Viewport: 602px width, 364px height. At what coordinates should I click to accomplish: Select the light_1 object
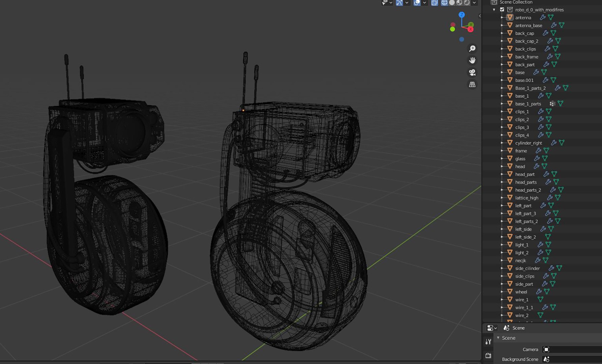pos(522,245)
